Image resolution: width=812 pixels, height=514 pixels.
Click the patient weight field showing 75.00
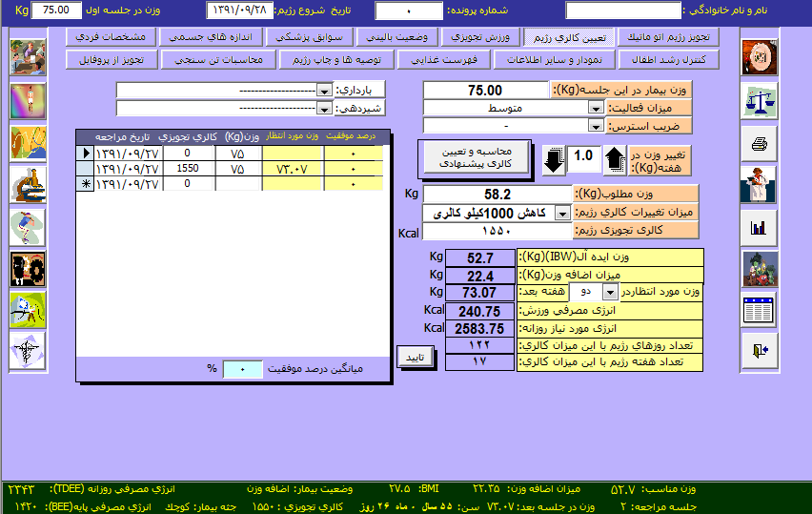pos(485,90)
